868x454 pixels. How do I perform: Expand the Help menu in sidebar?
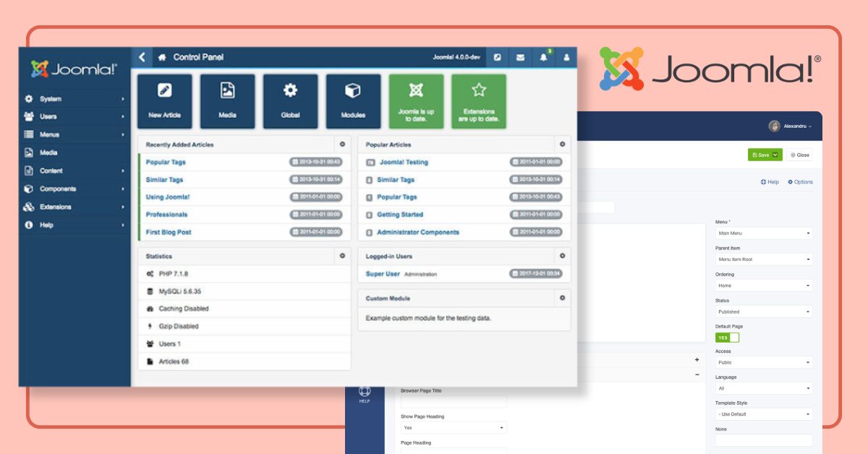click(75, 225)
